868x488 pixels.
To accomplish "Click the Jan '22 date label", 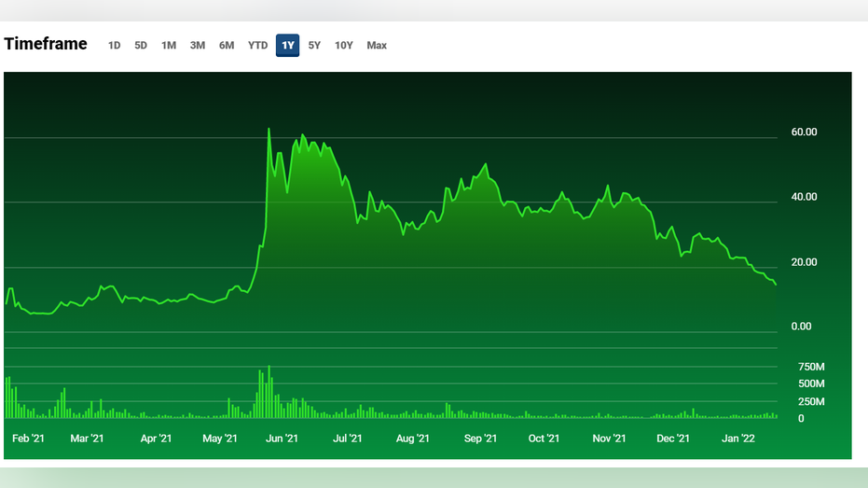I will (x=737, y=439).
